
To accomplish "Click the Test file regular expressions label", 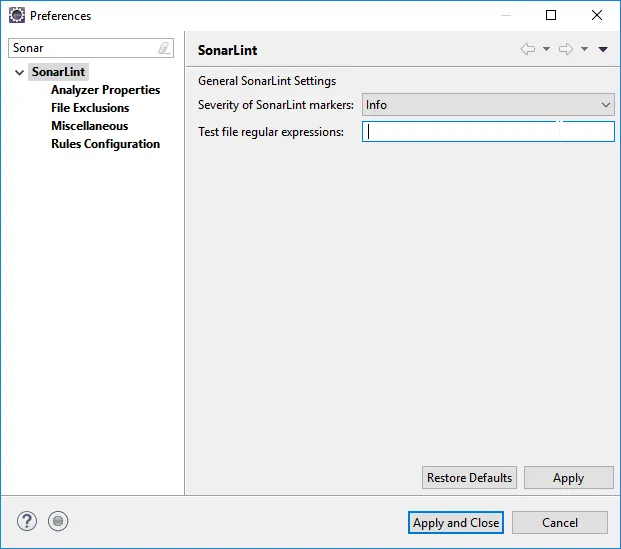I will (271, 132).
